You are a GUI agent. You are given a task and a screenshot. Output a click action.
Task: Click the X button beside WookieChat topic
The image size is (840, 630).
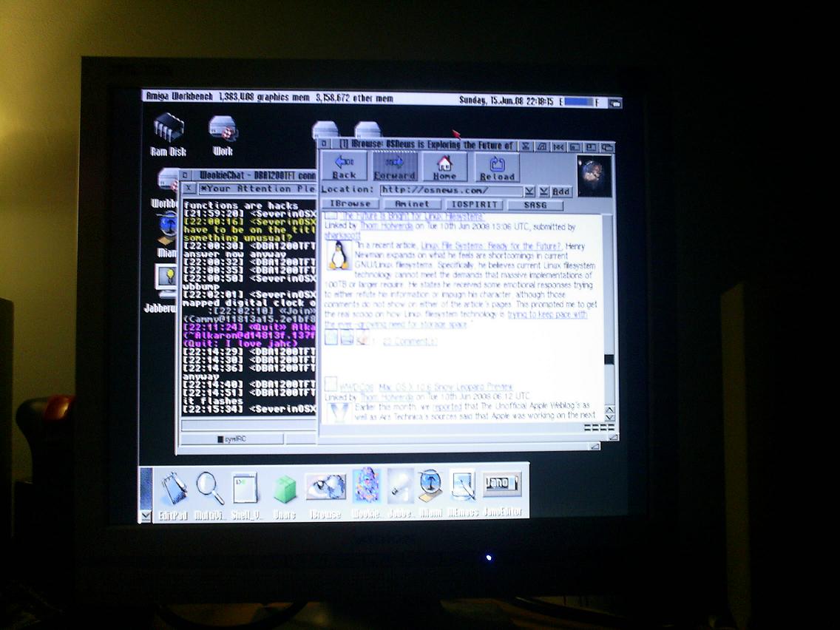pyautogui.click(x=189, y=189)
